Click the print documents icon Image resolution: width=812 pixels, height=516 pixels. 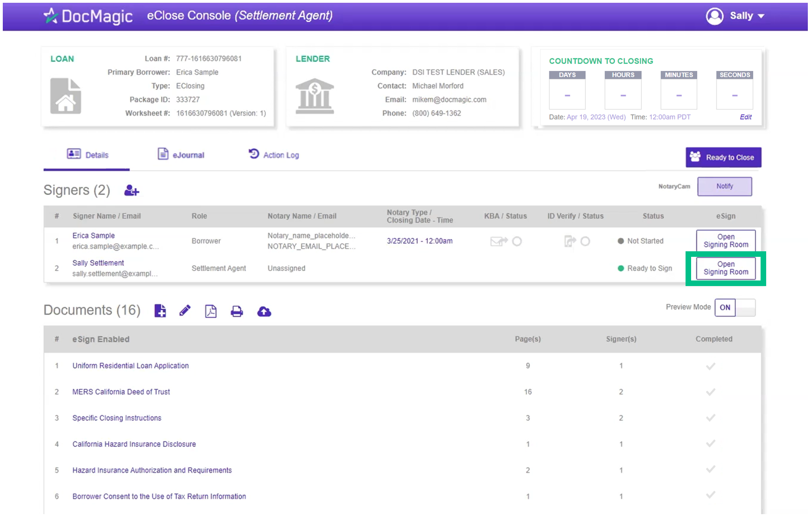(237, 311)
